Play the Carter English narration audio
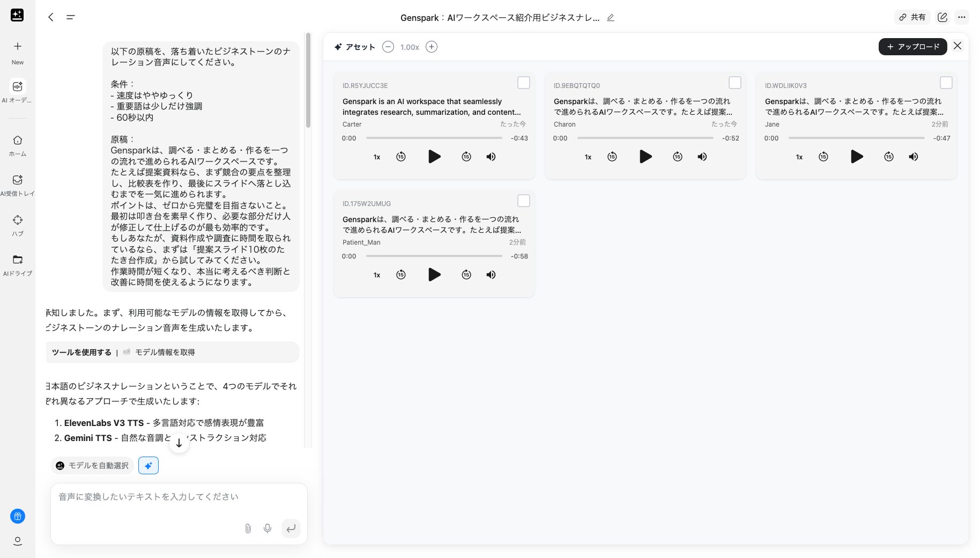Screen dimensions: 980x558 434,157
